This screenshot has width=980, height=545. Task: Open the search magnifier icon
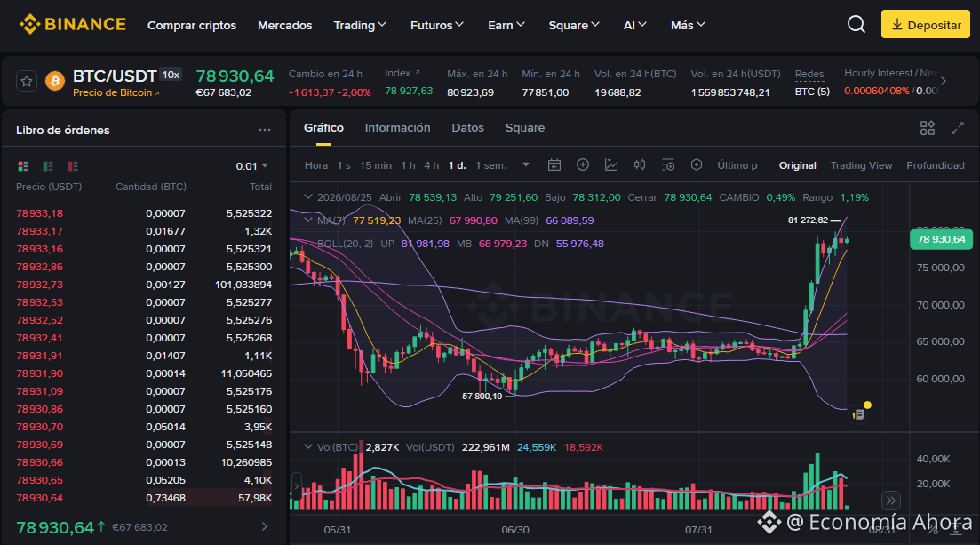point(857,24)
